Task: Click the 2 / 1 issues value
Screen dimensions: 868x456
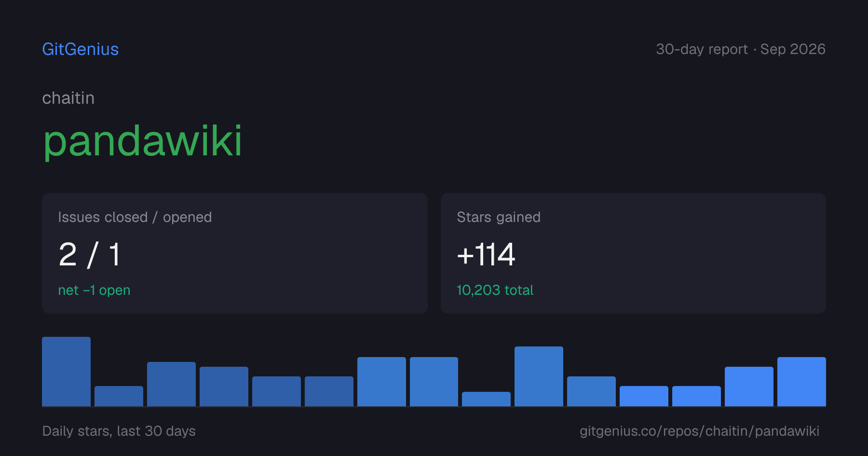Action: pyautogui.click(x=89, y=254)
